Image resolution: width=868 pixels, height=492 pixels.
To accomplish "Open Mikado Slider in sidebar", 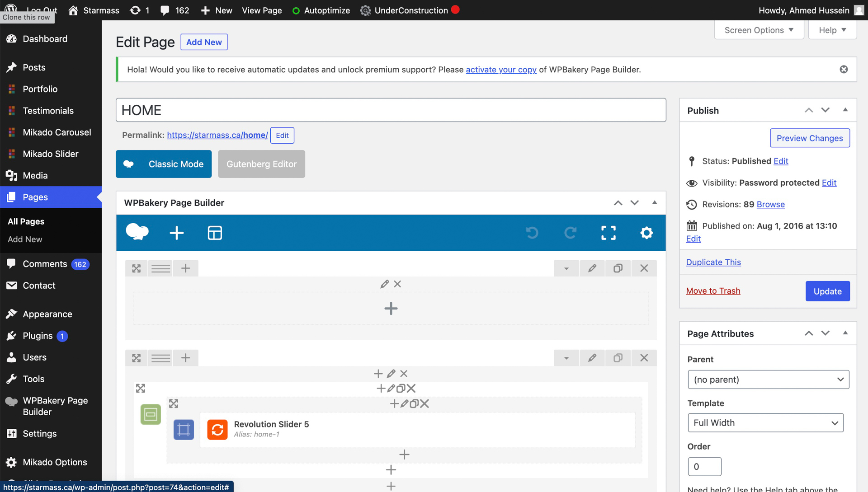I will coord(50,154).
